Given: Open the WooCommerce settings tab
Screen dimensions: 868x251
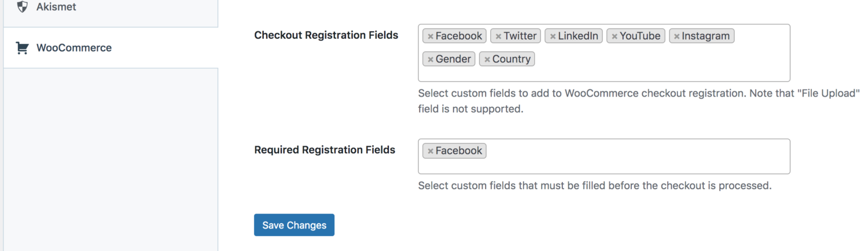Looking at the screenshot, I should 74,48.
